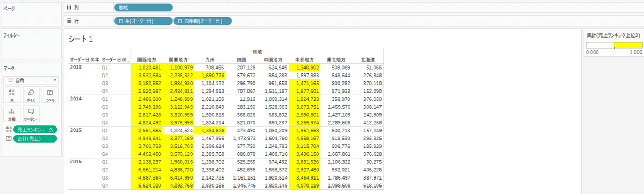Click the 2013 year row header
Image resolution: width=644 pixels, height=194 pixels.
tap(76, 68)
